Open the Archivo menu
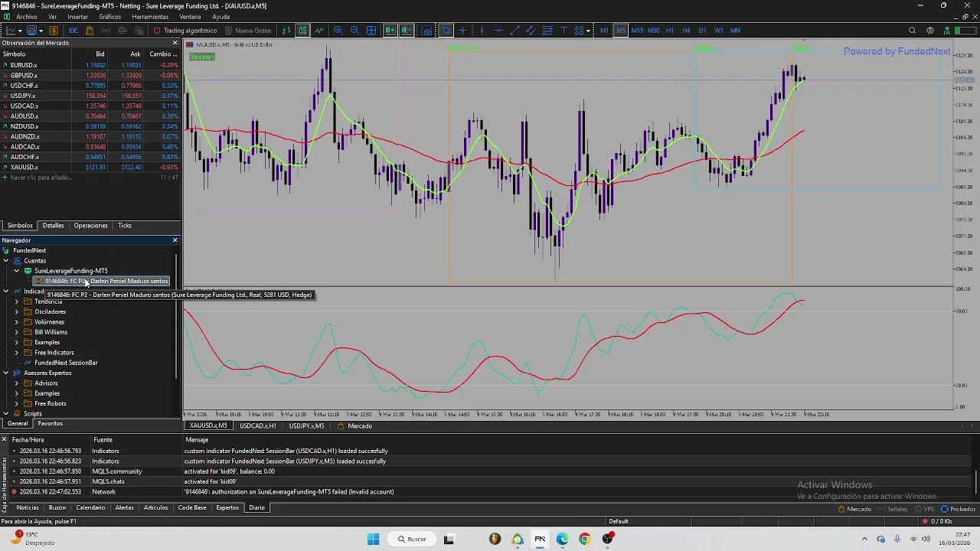This screenshot has width=980, height=551. tap(26, 17)
